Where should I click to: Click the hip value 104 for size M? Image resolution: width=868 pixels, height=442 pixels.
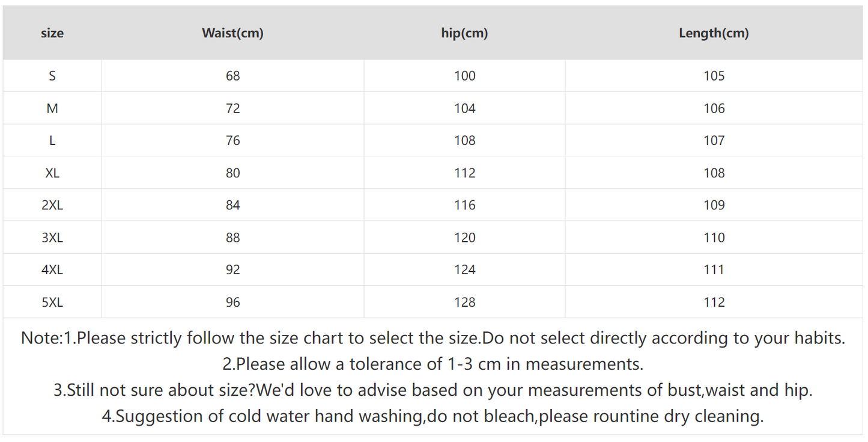(464, 109)
